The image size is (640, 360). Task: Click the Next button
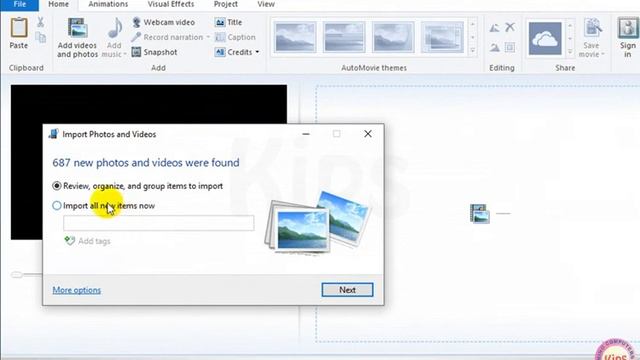tap(347, 290)
